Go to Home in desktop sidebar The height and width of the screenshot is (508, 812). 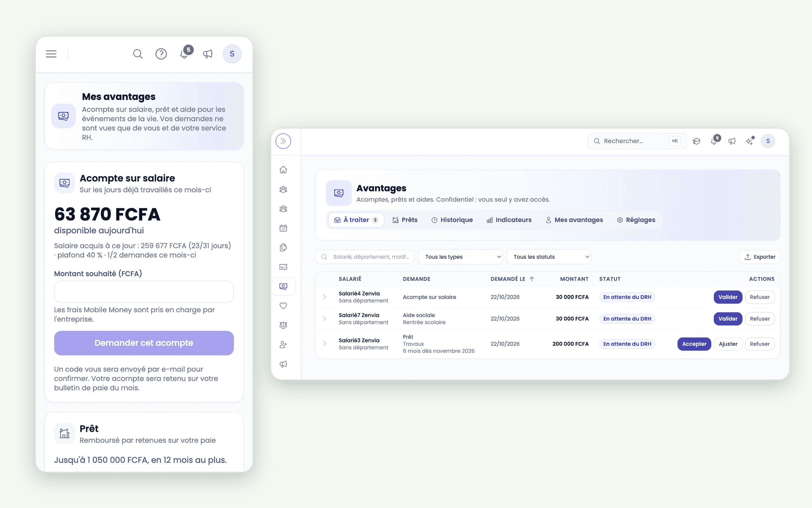click(283, 170)
